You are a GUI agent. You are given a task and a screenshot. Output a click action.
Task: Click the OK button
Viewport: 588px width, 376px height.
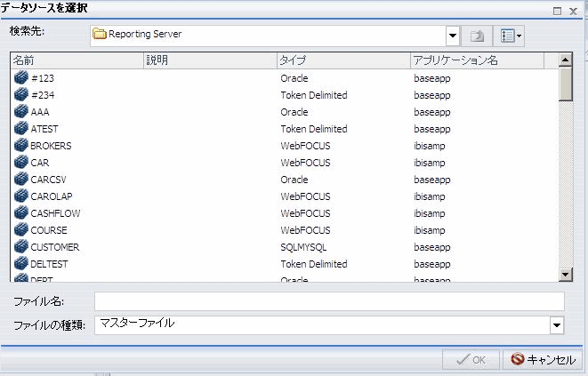pos(471,360)
